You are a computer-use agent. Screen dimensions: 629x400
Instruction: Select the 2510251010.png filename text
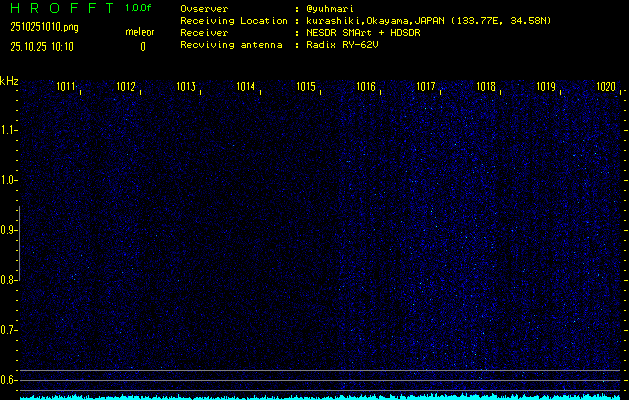[44, 27]
